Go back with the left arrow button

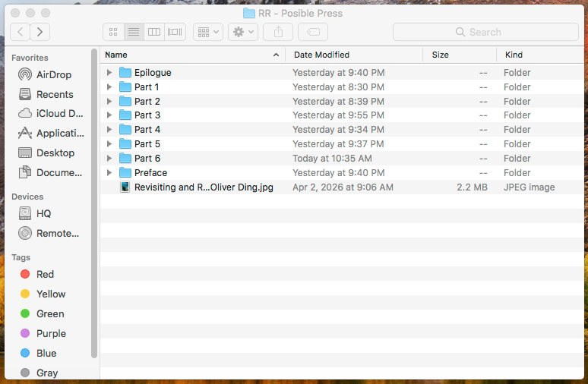pyautogui.click(x=21, y=32)
